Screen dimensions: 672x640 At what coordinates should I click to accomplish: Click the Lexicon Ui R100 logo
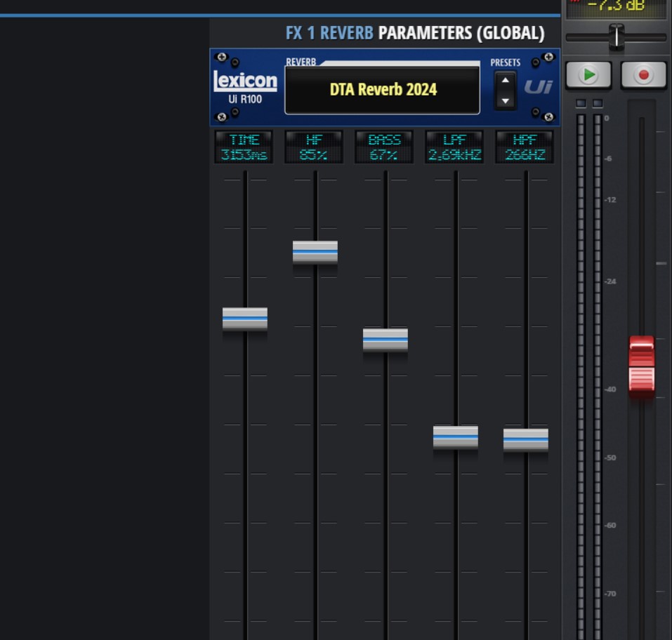point(245,87)
